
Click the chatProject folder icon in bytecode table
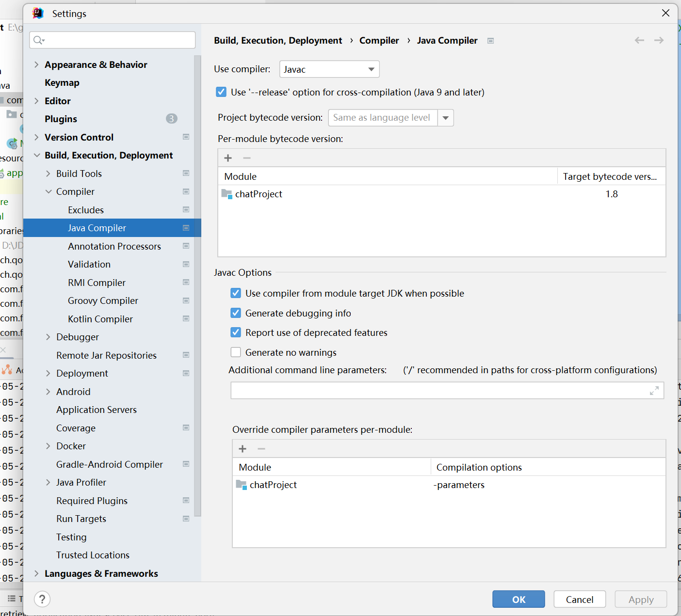[x=227, y=194]
